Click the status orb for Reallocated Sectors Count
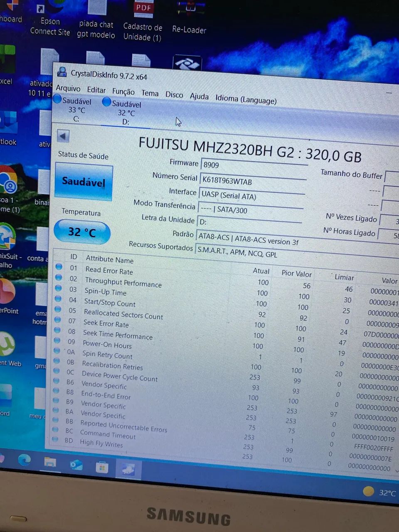 58,309
